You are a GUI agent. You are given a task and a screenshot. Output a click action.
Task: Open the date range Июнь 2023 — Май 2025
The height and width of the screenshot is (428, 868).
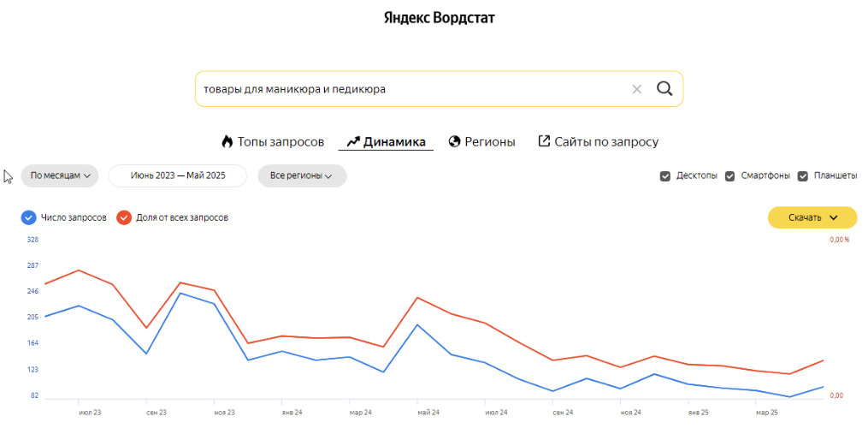pyautogui.click(x=178, y=175)
